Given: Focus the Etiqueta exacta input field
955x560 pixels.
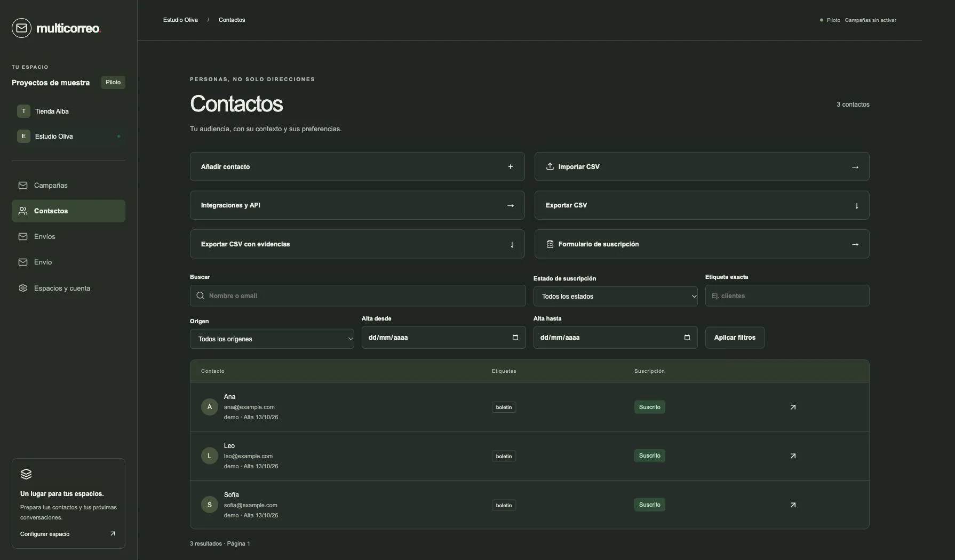Looking at the screenshot, I should [787, 295].
